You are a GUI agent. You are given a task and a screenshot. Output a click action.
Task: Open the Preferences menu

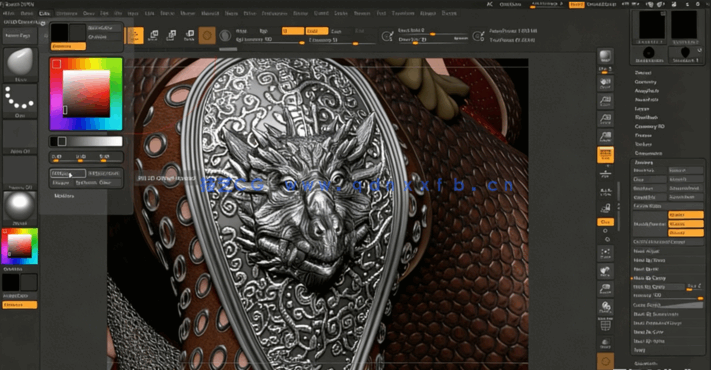click(x=274, y=13)
